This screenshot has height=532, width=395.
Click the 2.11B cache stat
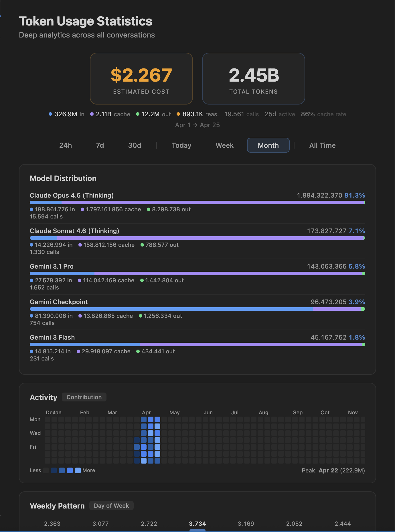pos(110,114)
